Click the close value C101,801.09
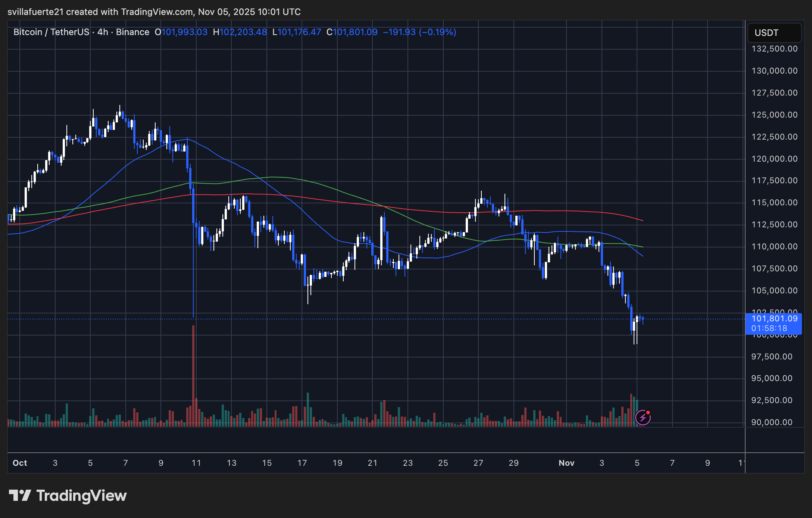 point(352,32)
